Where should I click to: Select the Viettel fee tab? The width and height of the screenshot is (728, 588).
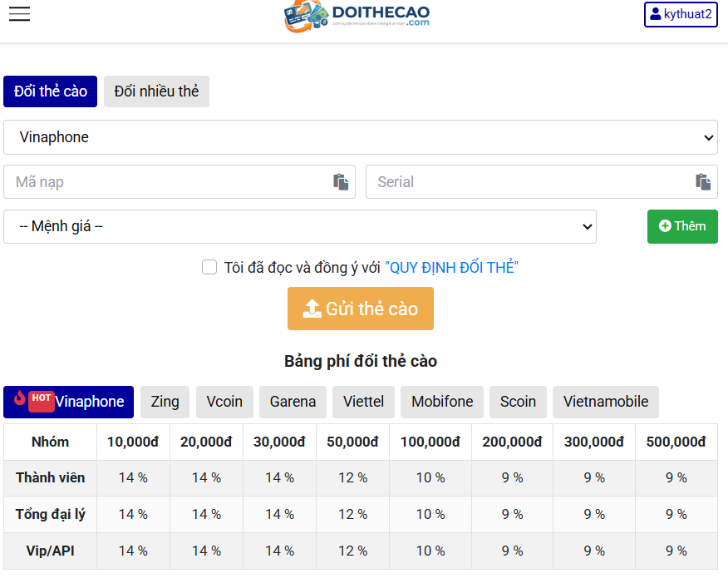pyautogui.click(x=363, y=402)
